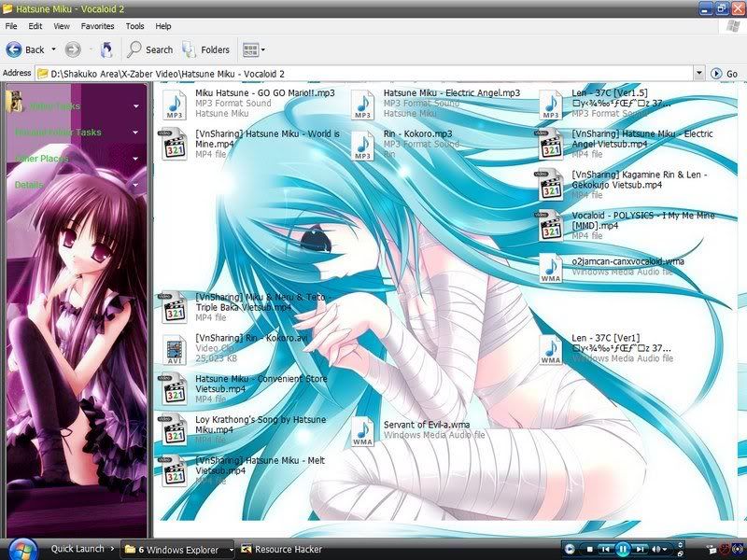747x560 pixels.
Task: Open Forward button history dropdown arrow
Action: point(91,49)
